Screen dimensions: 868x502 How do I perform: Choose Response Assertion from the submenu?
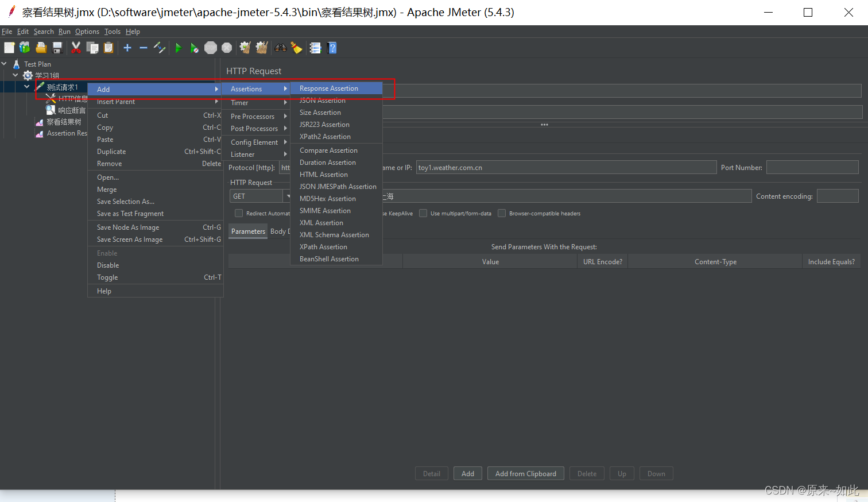(336, 88)
